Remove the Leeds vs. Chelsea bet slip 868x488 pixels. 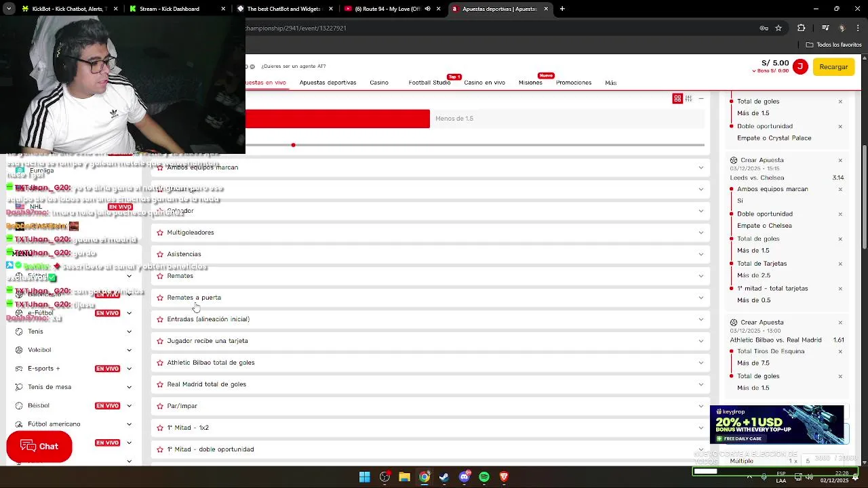tap(840, 161)
